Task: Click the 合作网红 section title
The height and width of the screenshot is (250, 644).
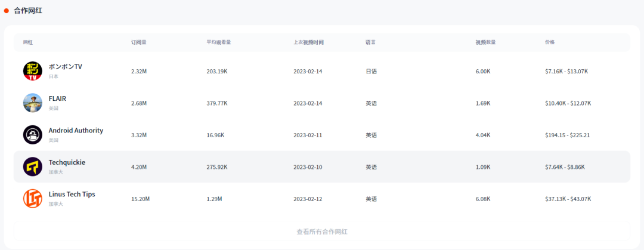Action: click(x=28, y=11)
